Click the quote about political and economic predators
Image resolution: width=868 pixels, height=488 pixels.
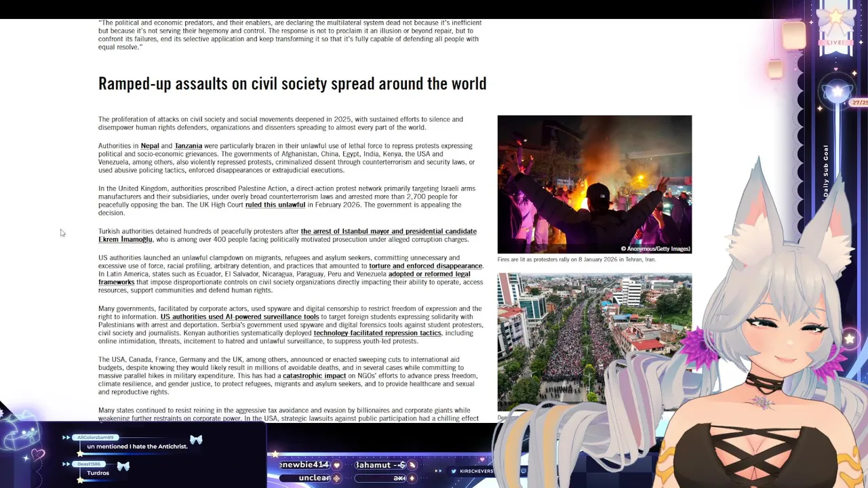(x=290, y=35)
